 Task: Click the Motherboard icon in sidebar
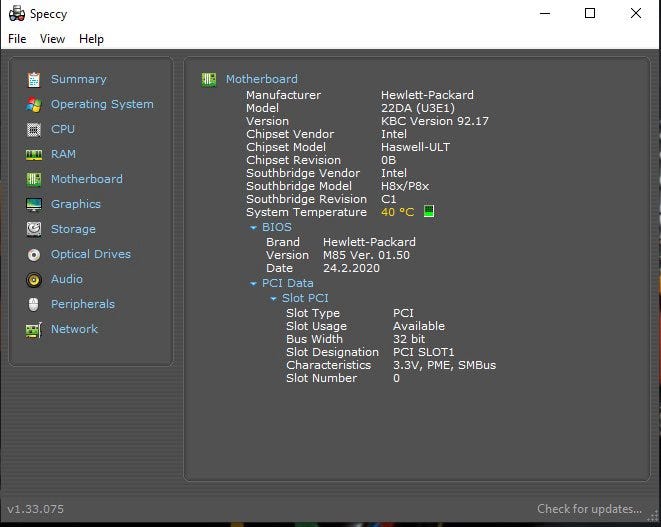click(34, 180)
